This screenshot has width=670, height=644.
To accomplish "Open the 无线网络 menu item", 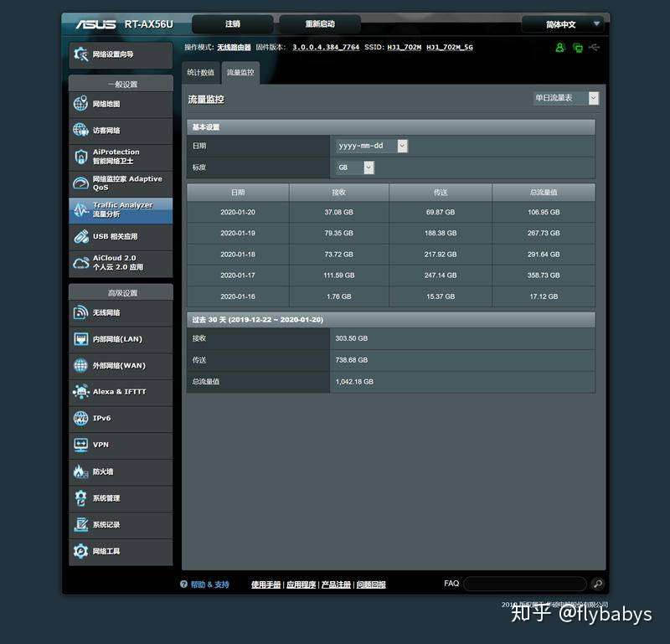I will tap(121, 312).
